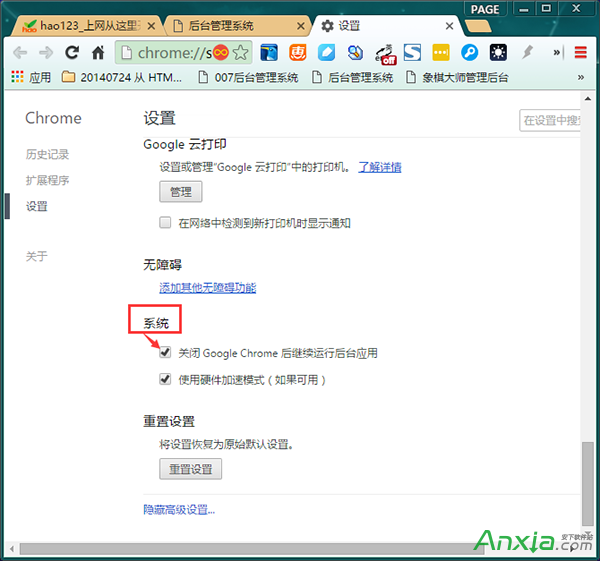The height and width of the screenshot is (561, 600).
Task: Go back with the back arrow
Action: [20, 52]
